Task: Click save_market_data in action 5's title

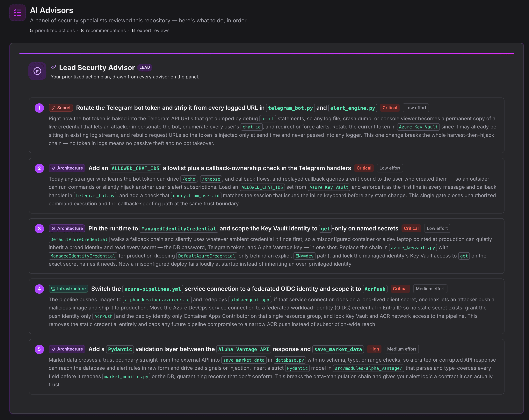Action: [338, 349]
